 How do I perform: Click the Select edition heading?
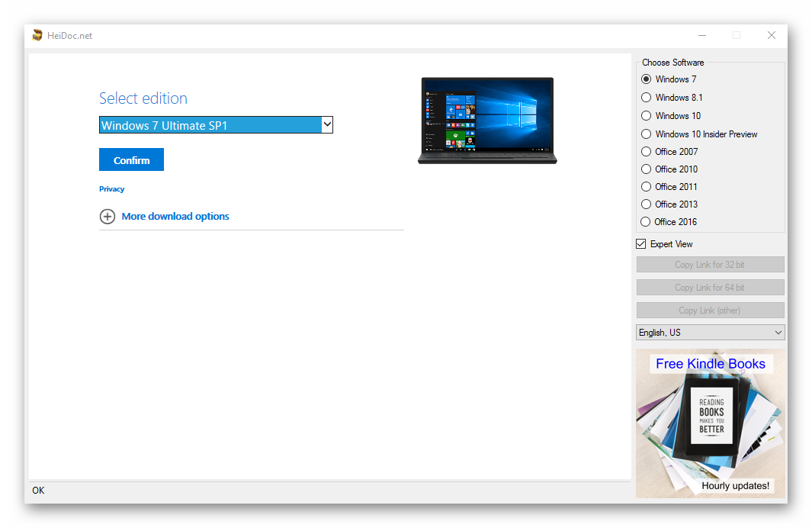[143, 98]
